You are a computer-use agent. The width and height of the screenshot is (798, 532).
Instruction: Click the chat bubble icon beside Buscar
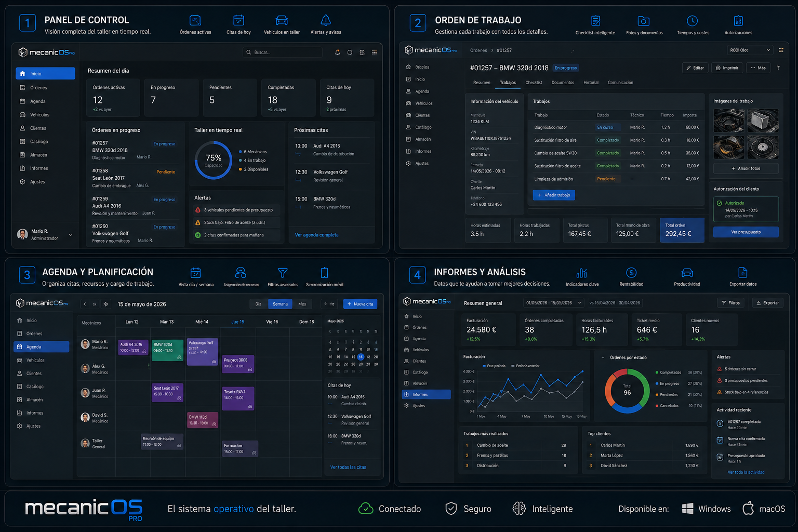coord(350,52)
